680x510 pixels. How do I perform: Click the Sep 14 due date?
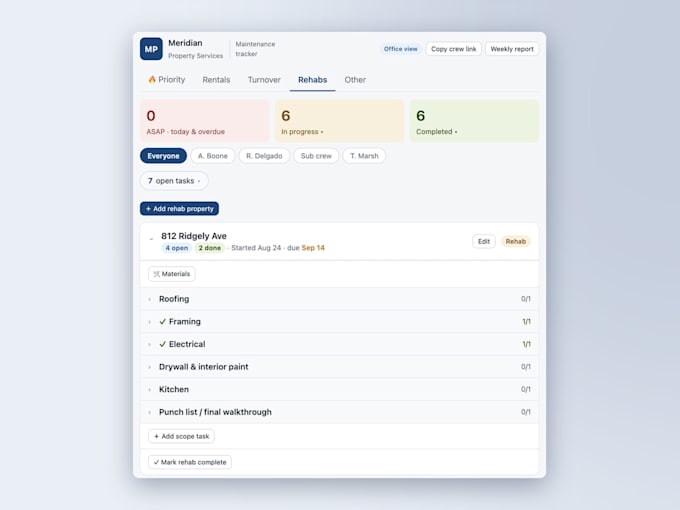pyautogui.click(x=313, y=248)
